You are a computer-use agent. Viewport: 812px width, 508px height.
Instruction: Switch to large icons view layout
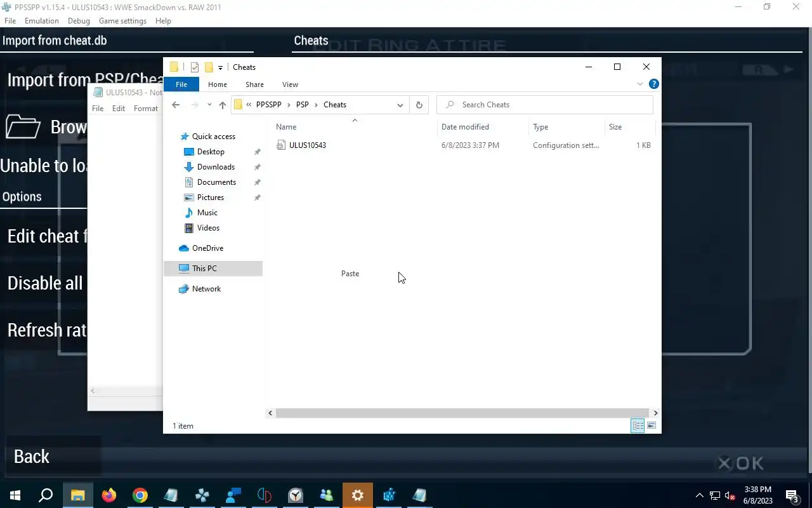[x=652, y=425]
